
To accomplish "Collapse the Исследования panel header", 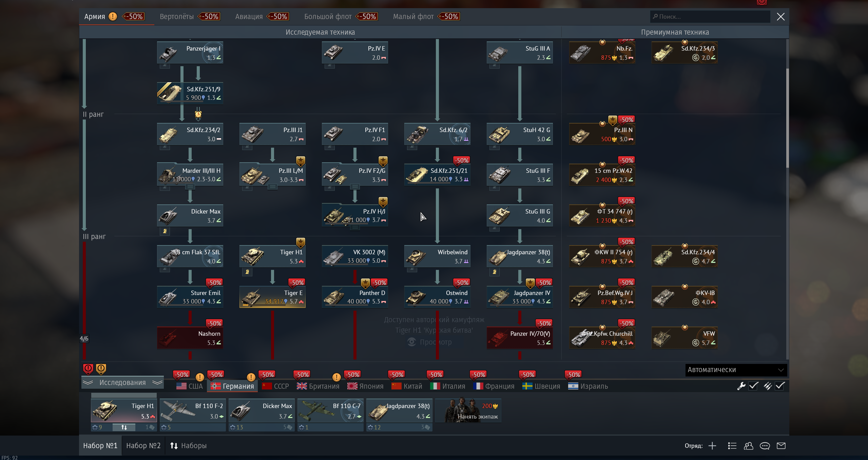I will 122,383.
